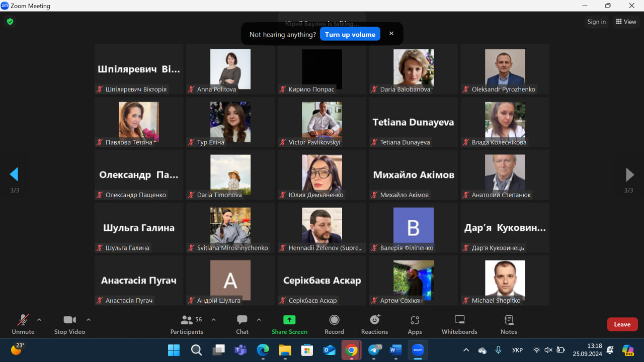This screenshot has height=362, width=644.
Task: Open the Notes tool
Action: [x=509, y=324]
